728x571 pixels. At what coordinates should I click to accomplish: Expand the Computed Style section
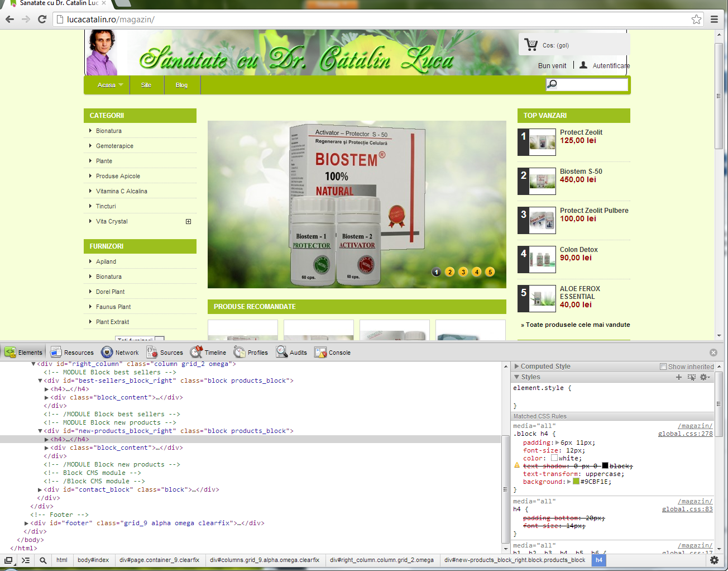click(517, 367)
